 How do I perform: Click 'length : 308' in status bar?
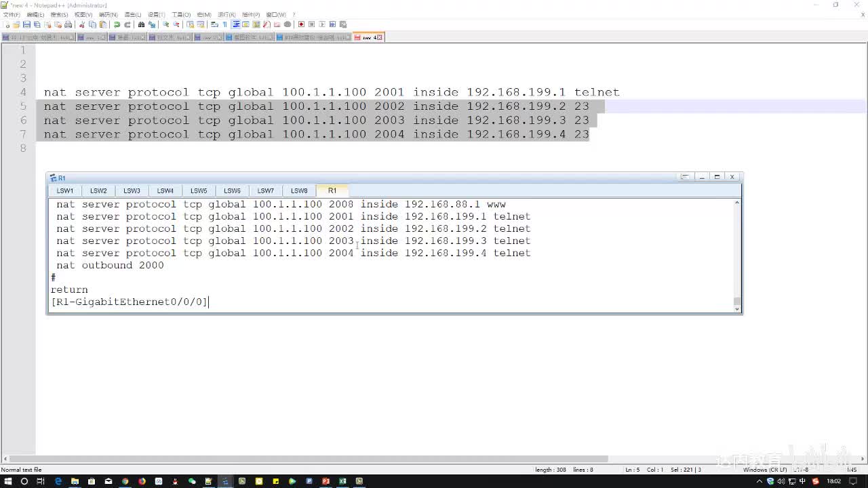[x=551, y=470]
